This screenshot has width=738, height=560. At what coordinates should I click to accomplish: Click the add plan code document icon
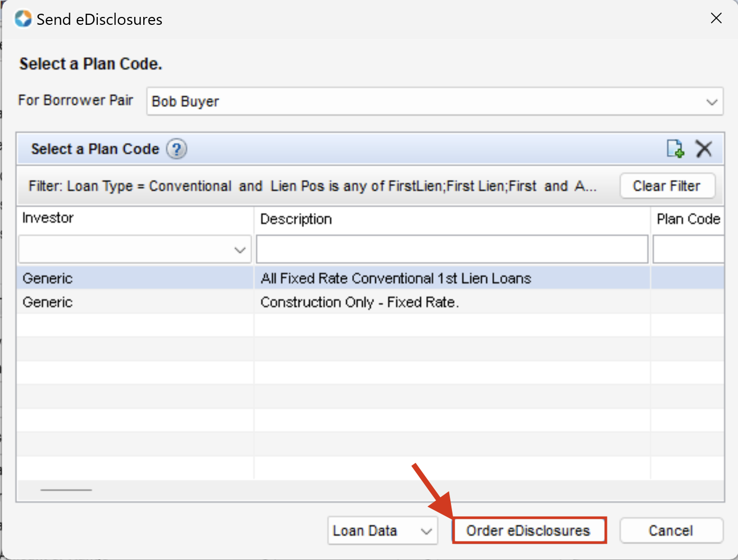point(675,149)
